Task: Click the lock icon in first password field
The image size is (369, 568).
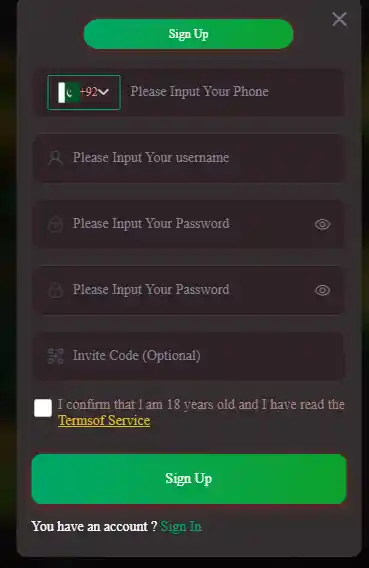Action: coord(55,224)
